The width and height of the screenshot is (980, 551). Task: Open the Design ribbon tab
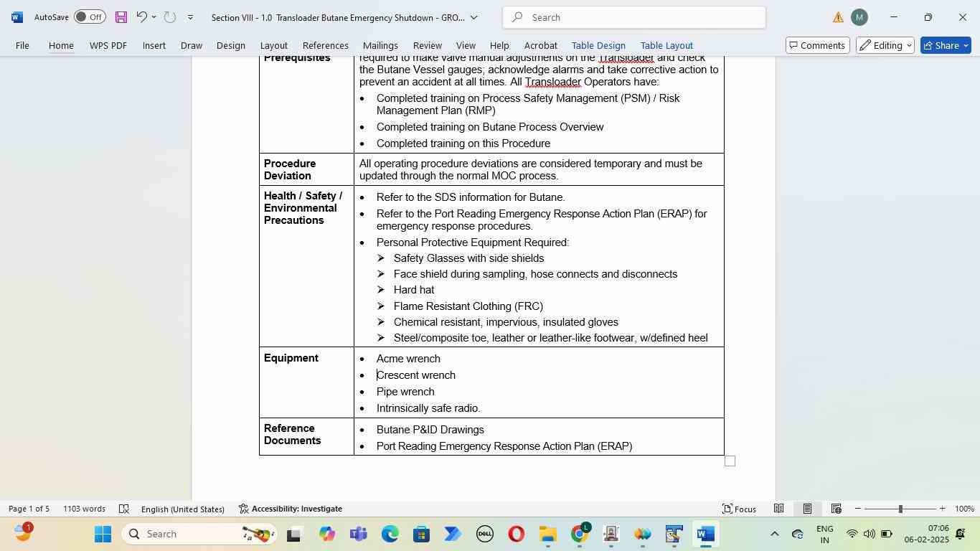point(231,45)
